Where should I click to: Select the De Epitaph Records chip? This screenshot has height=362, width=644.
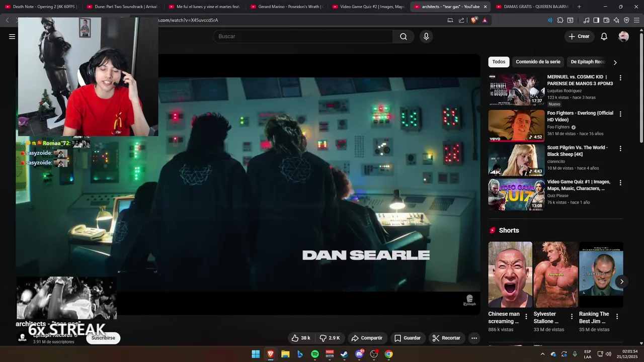click(x=588, y=62)
